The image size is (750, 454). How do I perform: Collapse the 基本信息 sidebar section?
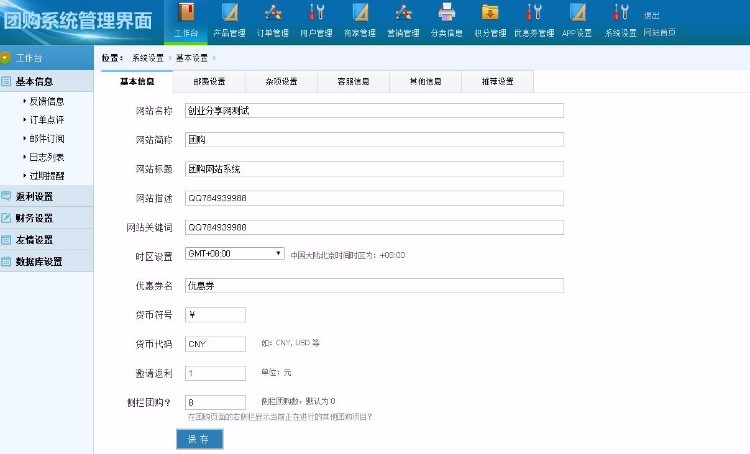(46, 81)
